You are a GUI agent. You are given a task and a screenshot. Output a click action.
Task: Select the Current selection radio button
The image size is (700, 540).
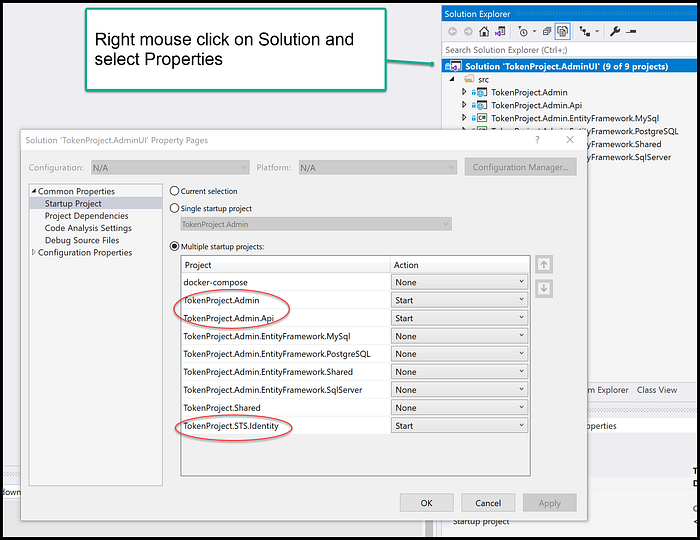(175, 191)
